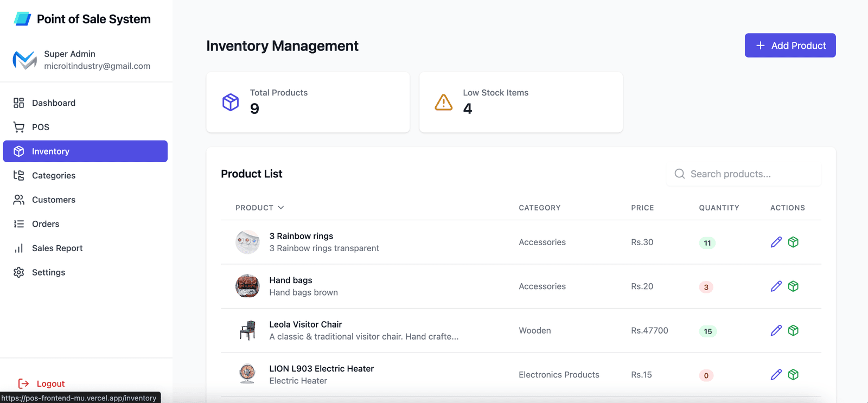Click the Electronics Products category cell
Image resolution: width=868 pixels, height=403 pixels.
[559, 375]
